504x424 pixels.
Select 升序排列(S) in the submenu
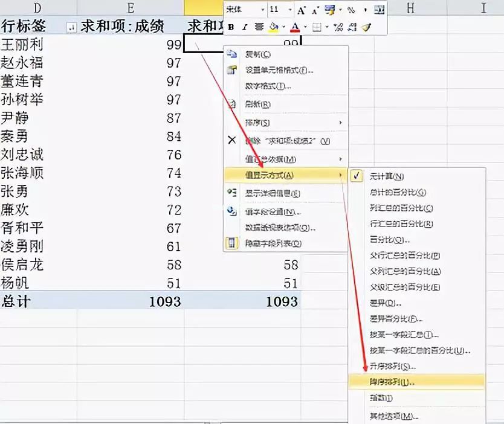click(392, 367)
